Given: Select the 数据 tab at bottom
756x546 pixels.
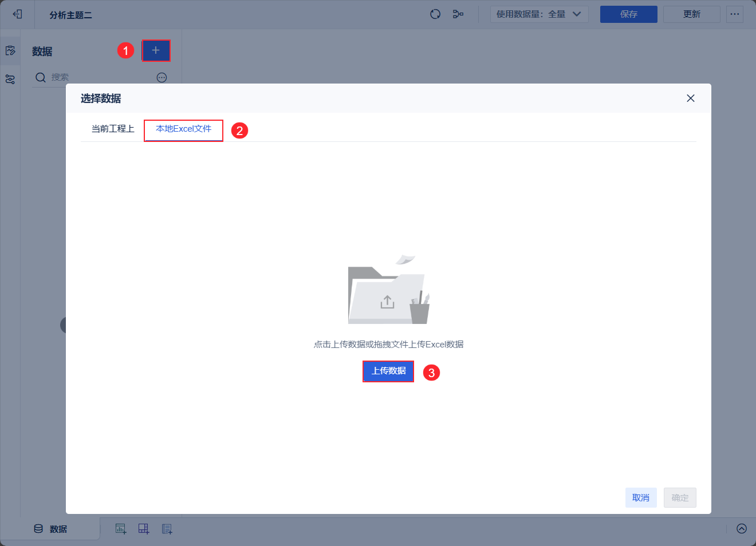Looking at the screenshot, I should pos(50,529).
